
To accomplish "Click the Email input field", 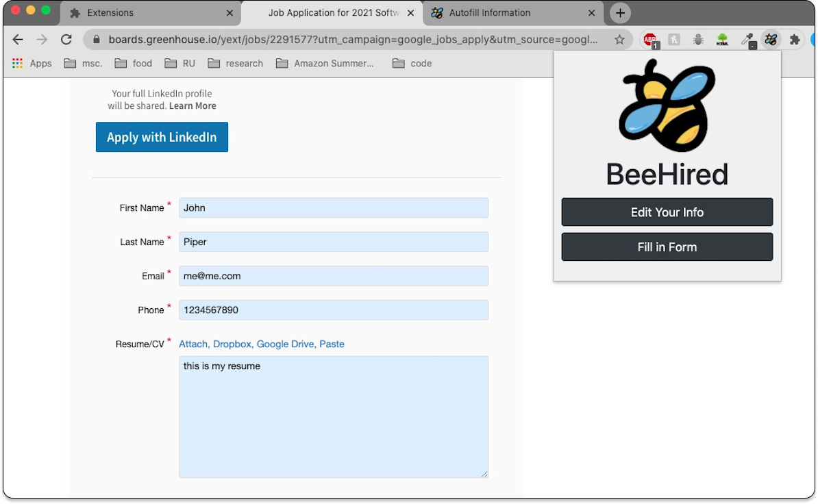I will [334, 276].
